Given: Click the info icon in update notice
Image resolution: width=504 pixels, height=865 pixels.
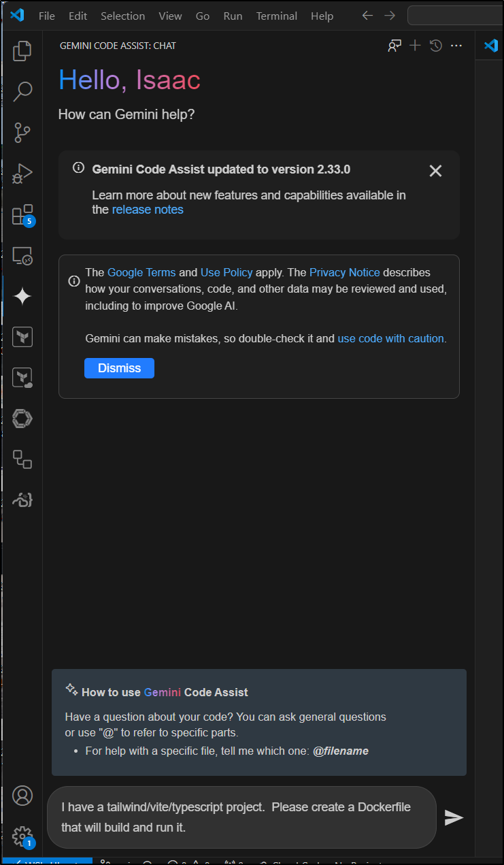Looking at the screenshot, I should pyautogui.click(x=79, y=168).
